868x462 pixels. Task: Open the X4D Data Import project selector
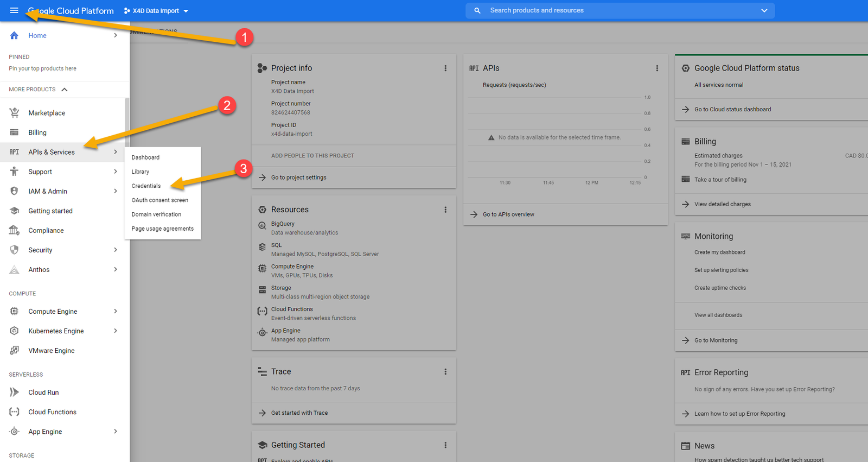click(156, 11)
